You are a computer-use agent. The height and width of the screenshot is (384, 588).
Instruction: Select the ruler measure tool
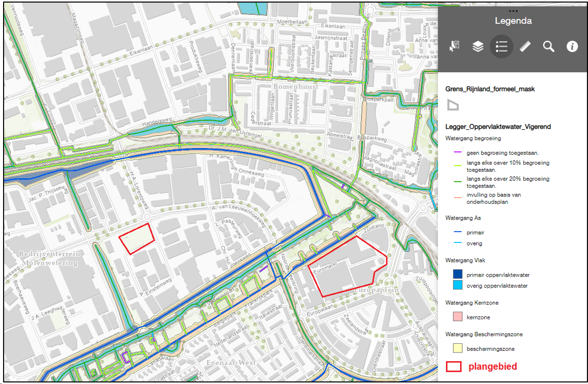coord(525,47)
